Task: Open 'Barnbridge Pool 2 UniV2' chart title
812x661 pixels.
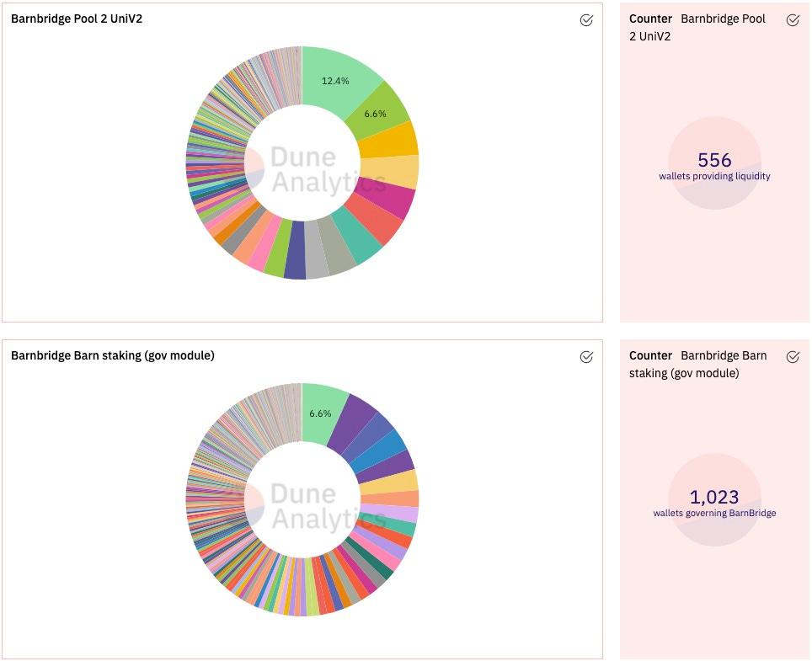Action: (x=77, y=19)
